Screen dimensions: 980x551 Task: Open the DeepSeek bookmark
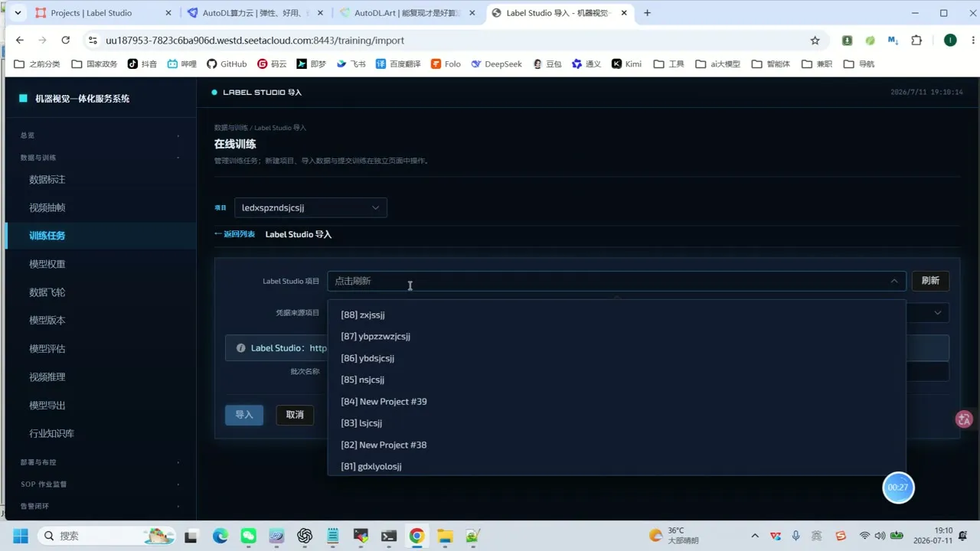(496, 64)
